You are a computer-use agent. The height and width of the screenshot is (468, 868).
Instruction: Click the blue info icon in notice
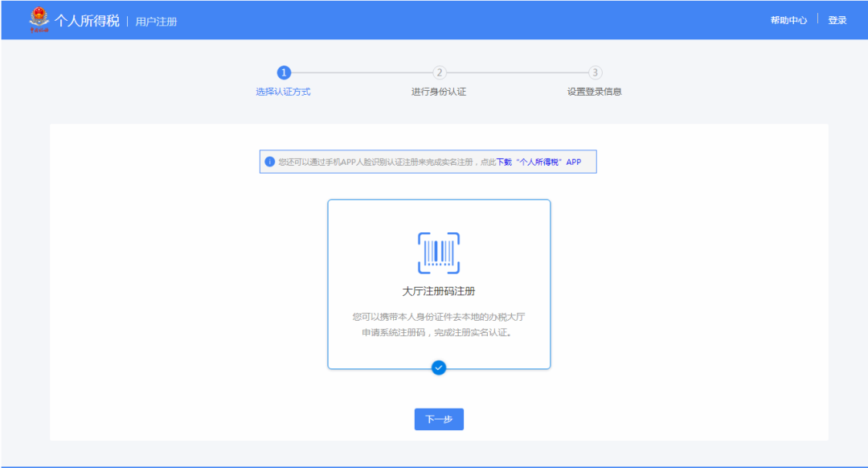[270, 162]
